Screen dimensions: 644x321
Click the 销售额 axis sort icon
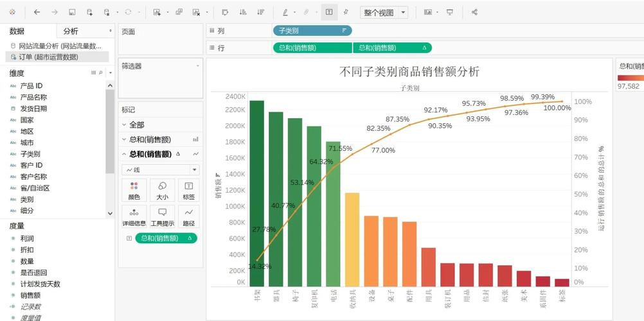point(219,175)
